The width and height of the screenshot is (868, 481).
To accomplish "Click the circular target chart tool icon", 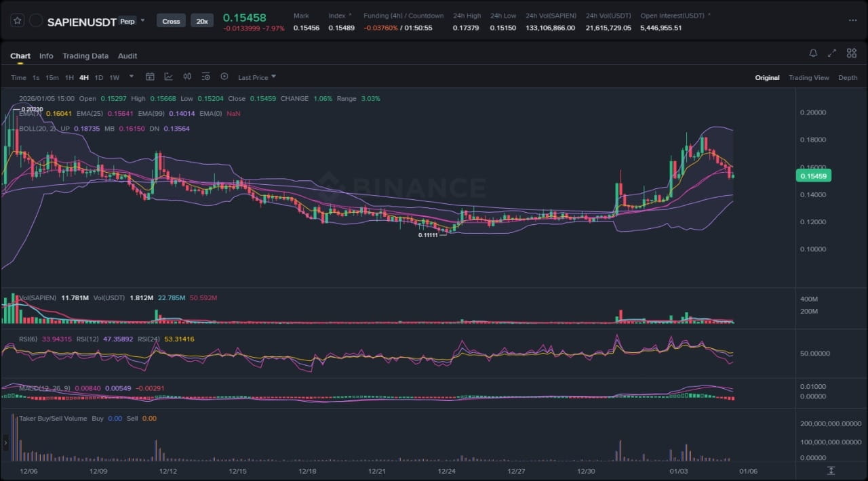I will tap(224, 77).
